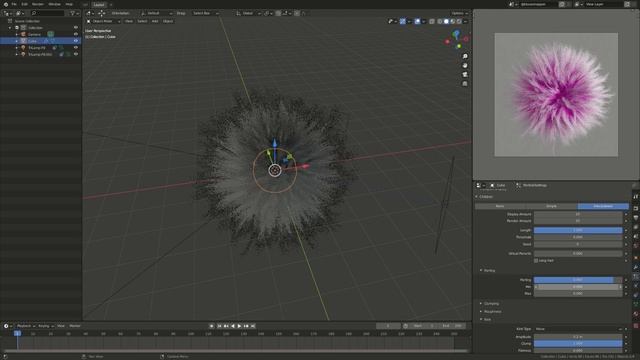640x360 pixels.
Task: Click the viewport editor type icon
Action: [89, 13]
